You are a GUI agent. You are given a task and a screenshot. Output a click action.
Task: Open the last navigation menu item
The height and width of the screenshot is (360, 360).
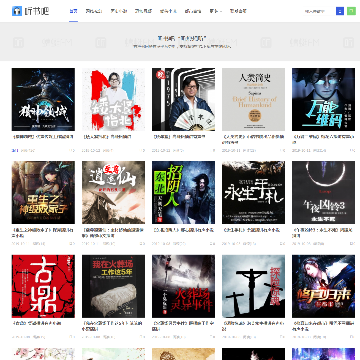point(238,11)
